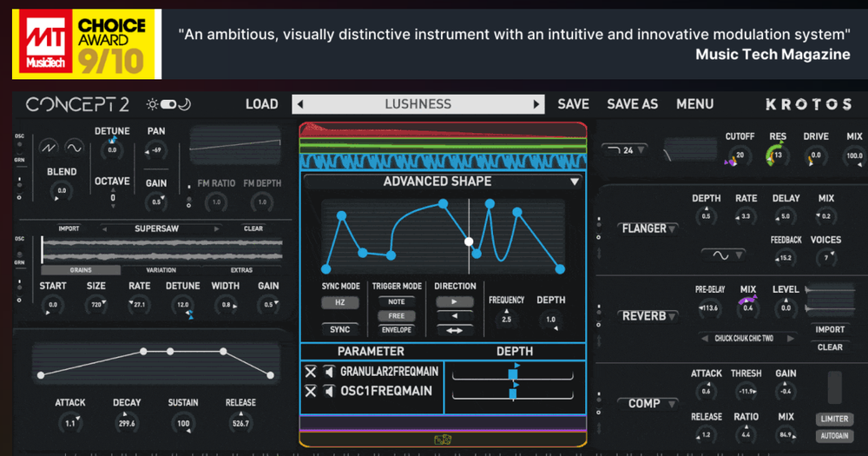Click SAVE AS in the top bar

pyautogui.click(x=632, y=104)
